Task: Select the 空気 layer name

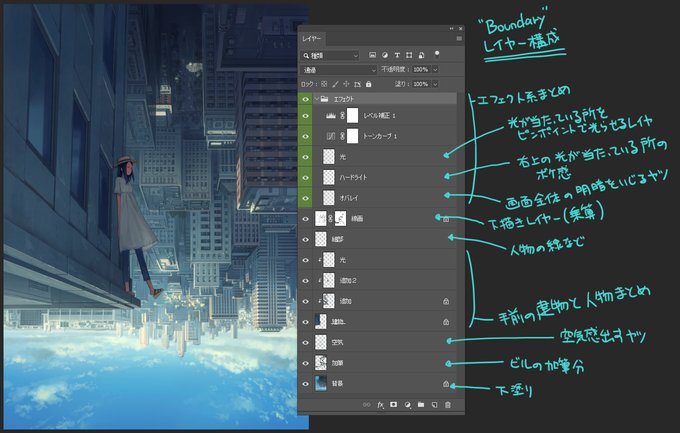Action: [x=337, y=343]
